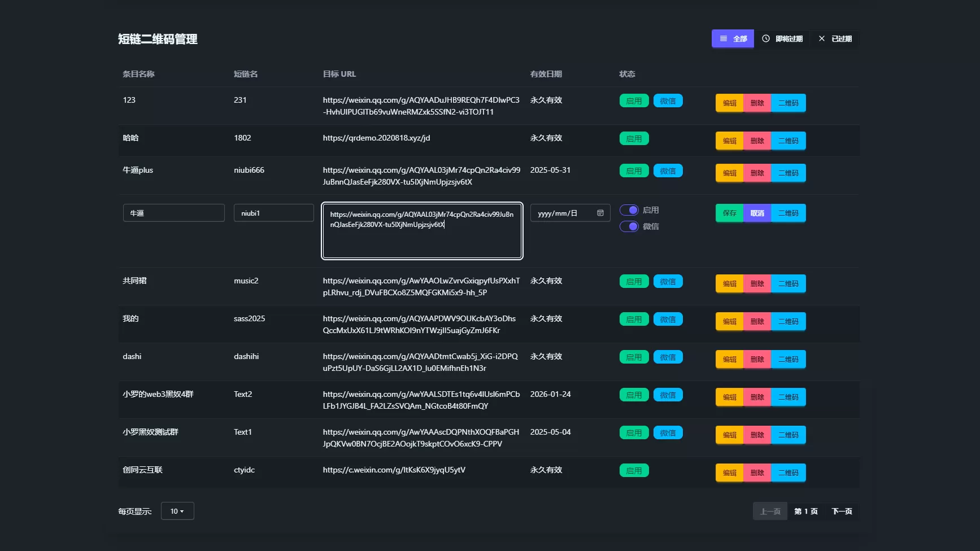Delete the 创同云互联 entry

(757, 473)
